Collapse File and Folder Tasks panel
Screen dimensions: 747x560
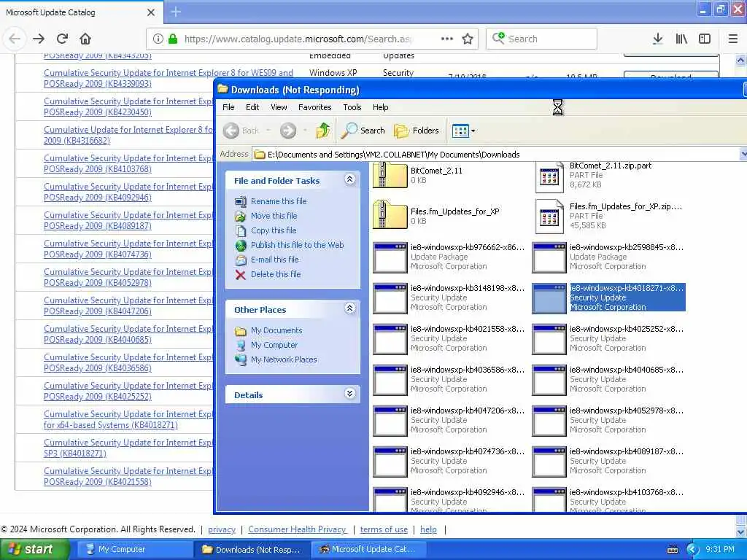click(x=349, y=179)
